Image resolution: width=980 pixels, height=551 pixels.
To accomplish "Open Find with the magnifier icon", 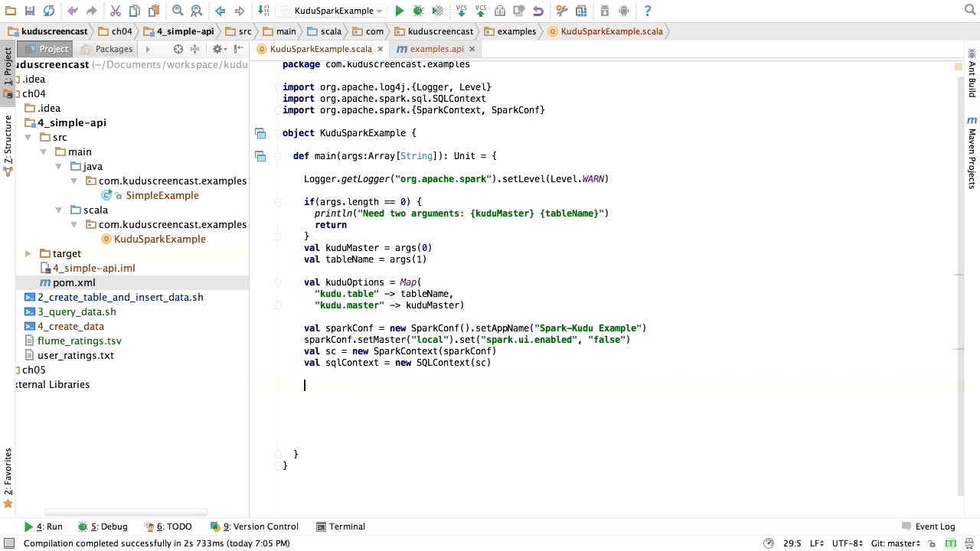I will coord(178,11).
